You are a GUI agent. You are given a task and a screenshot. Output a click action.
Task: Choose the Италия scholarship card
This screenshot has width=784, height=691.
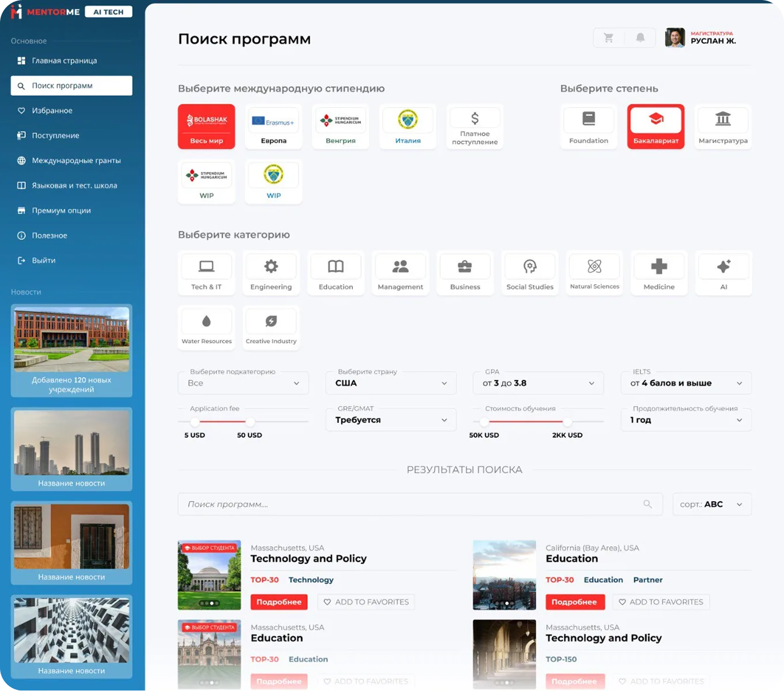point(408,126)
